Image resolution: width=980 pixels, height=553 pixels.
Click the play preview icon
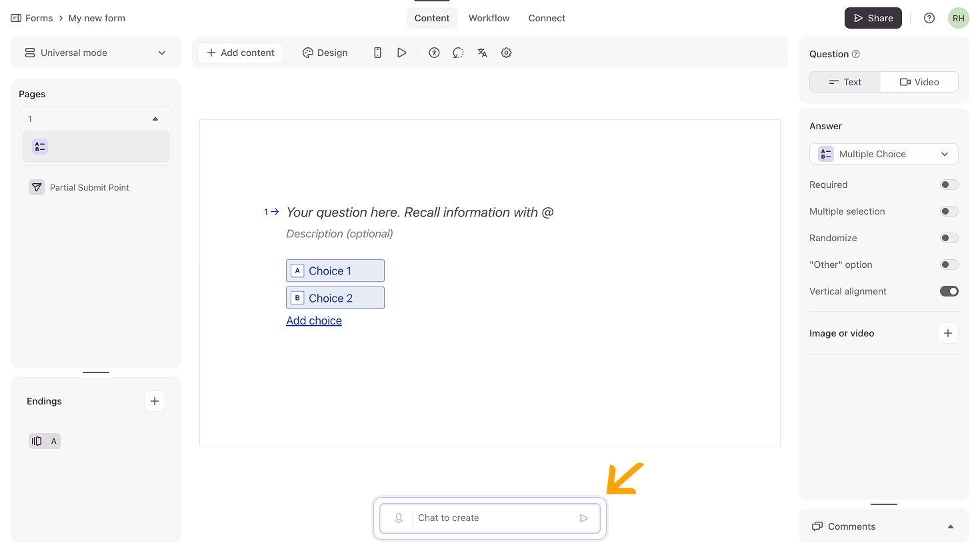tap(401, 53)
